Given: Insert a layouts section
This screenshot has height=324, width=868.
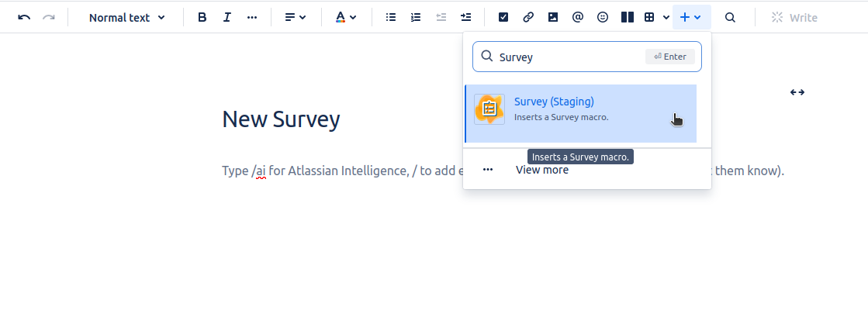Looking at the screenshot, I should pyautogui.click(x=628, y=17).
